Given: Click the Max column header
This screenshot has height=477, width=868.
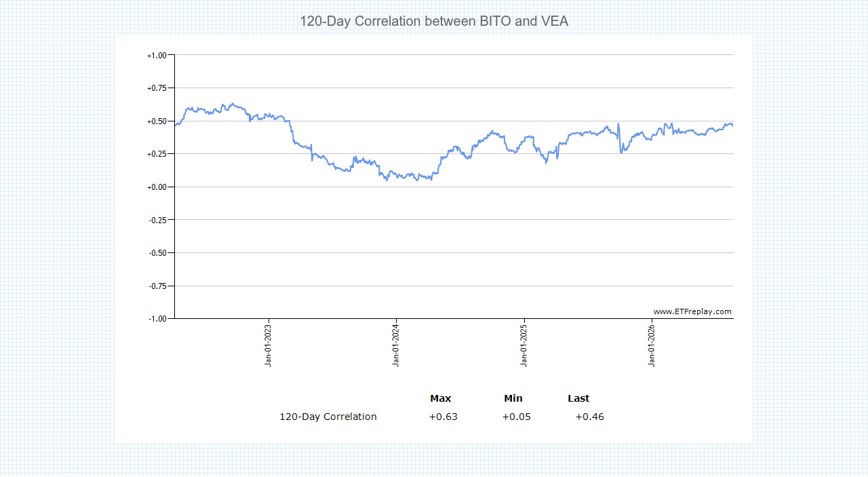Looking at the screenshot, I should coord(441,398).
